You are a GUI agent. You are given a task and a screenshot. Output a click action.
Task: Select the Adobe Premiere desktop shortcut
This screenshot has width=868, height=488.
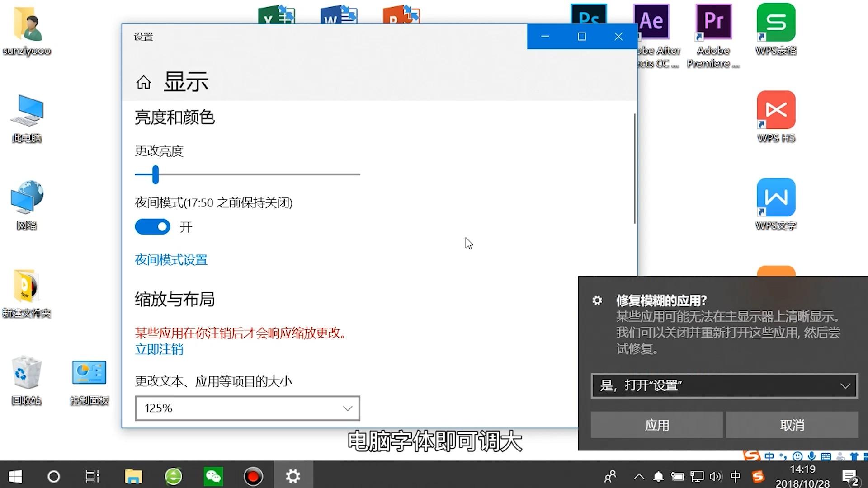pyautogui.click(x=713, y=36)
